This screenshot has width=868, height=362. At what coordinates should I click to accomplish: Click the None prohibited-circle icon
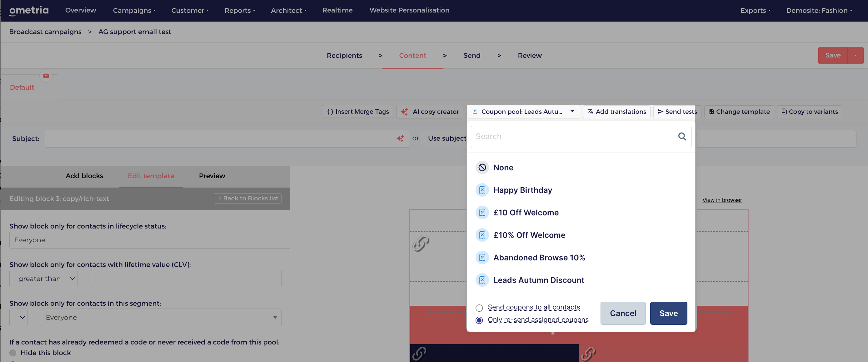click(x=482, y=168)
